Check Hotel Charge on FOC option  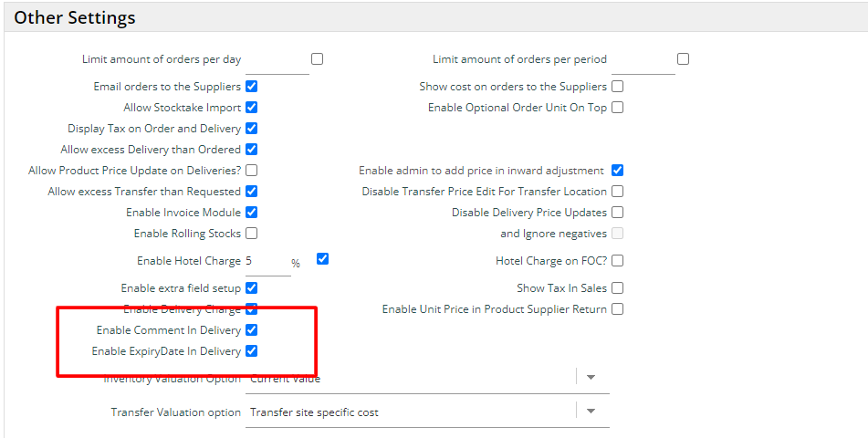coord(617,261)
